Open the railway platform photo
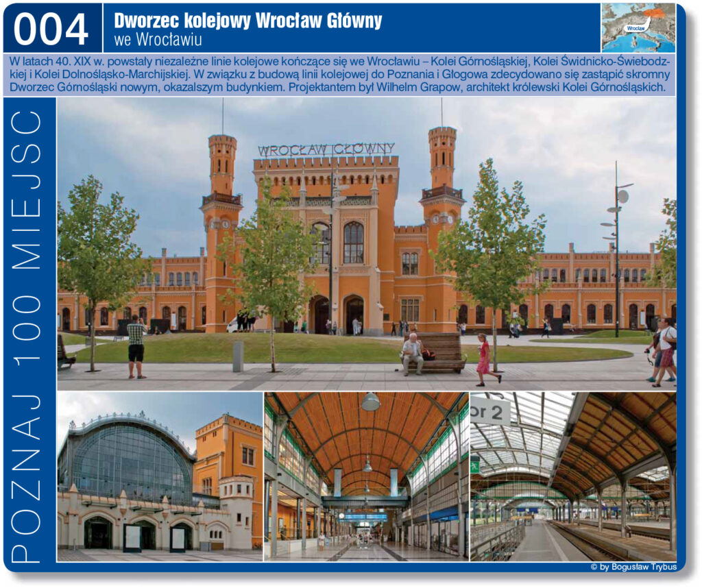 573,476
